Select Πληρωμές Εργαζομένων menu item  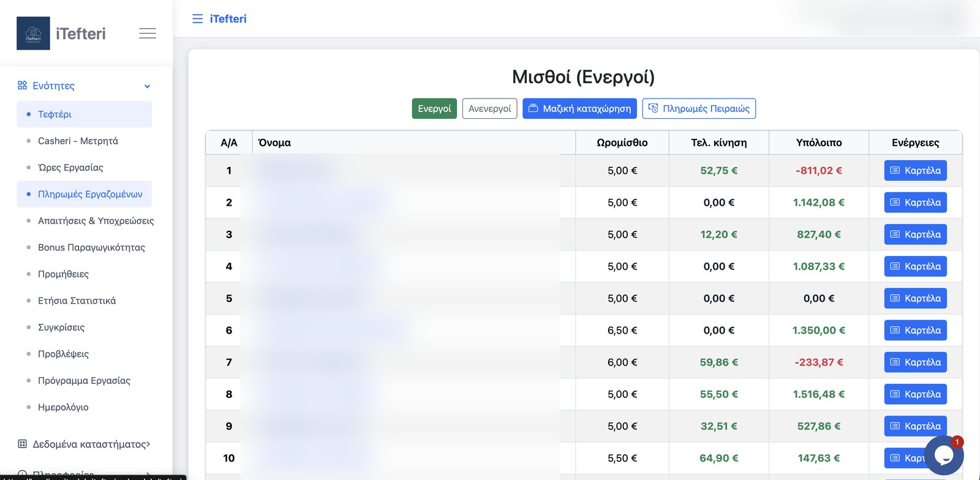click(x=84, y=194)
